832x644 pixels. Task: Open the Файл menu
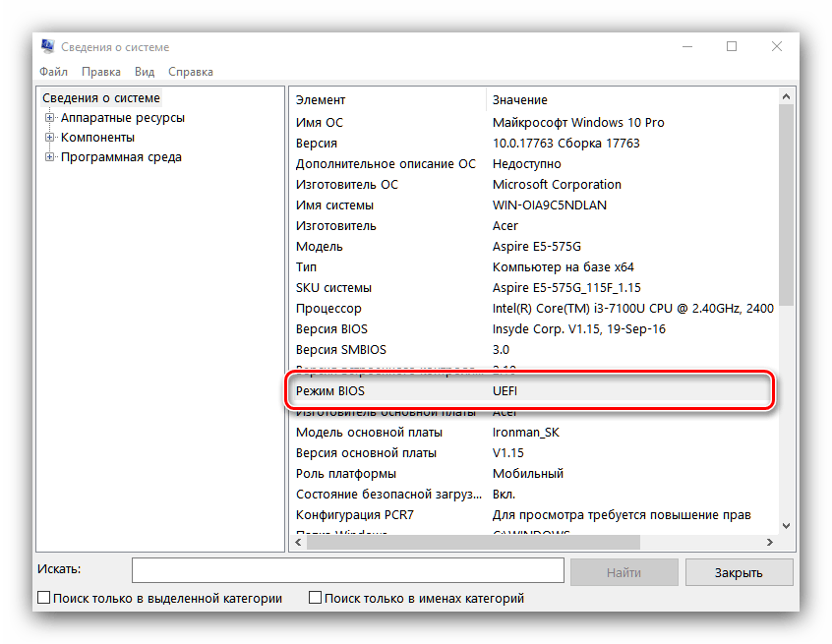click(x=53, y=71)
